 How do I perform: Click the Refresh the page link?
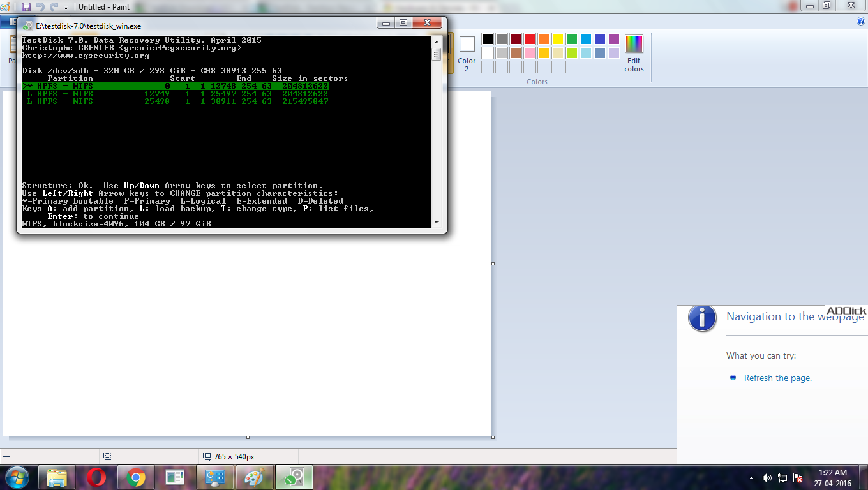778,378
